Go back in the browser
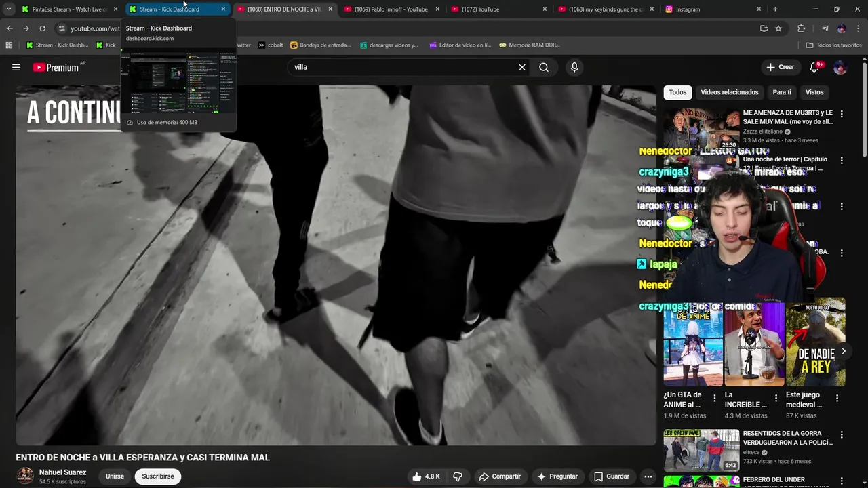 pos(9,28)
